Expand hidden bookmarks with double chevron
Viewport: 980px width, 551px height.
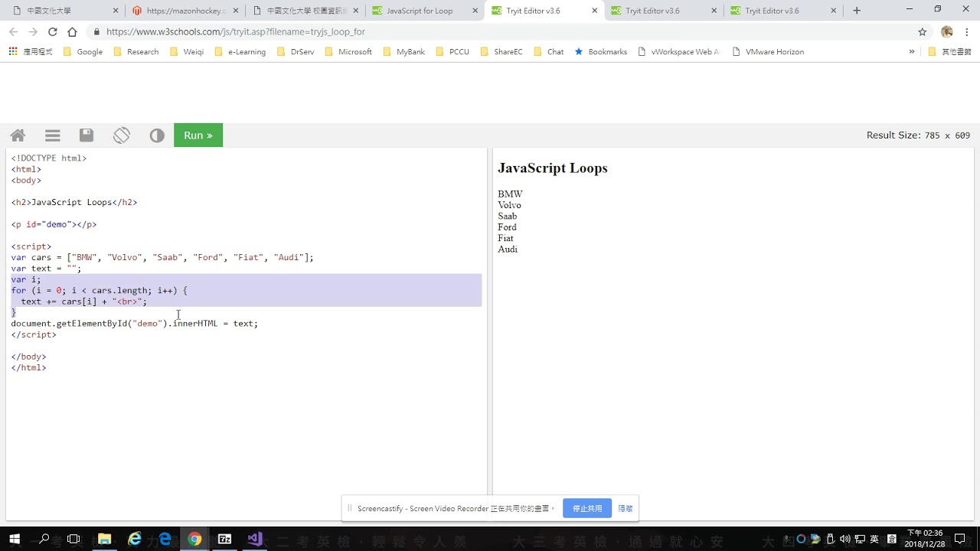pyautogui.click(x=912, y=52)
